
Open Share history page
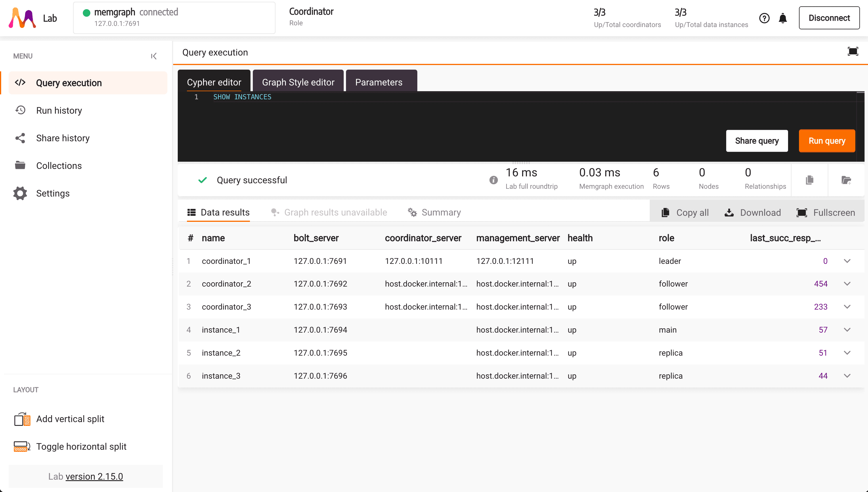(x=63, y=138)
